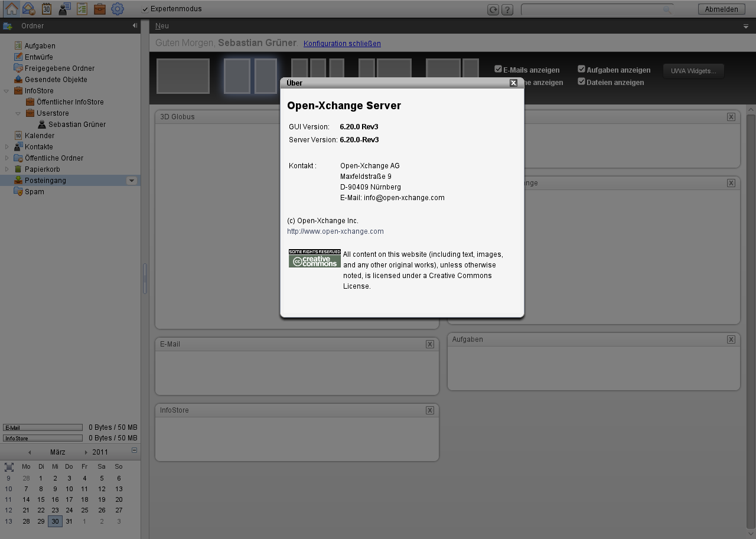Click the E-Mail quota usage bar
Screen dimensions: 756x539
pos(42,427)
